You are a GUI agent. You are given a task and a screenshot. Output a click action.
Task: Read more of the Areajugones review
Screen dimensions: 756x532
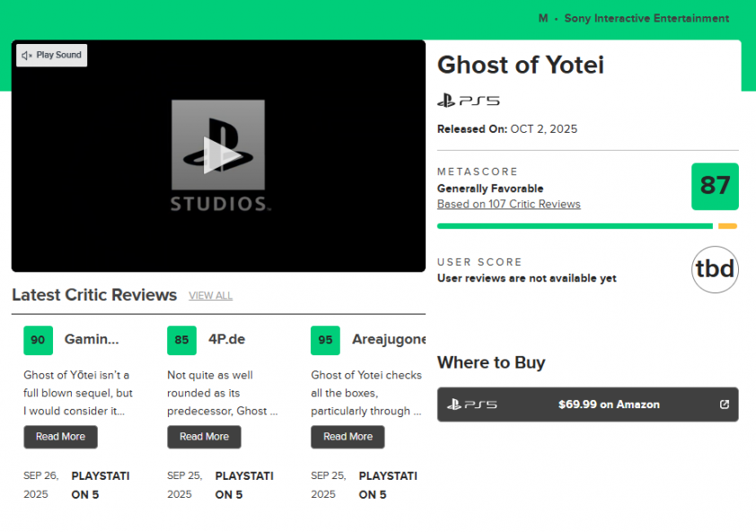(x=347, y=437)
